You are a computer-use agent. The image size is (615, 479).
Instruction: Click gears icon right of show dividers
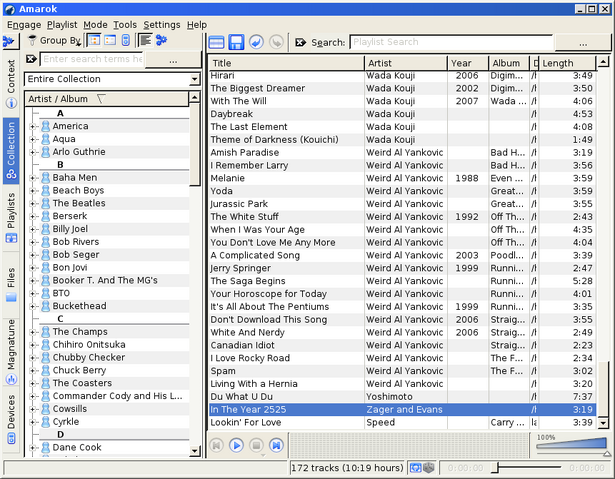pos(161,40)
